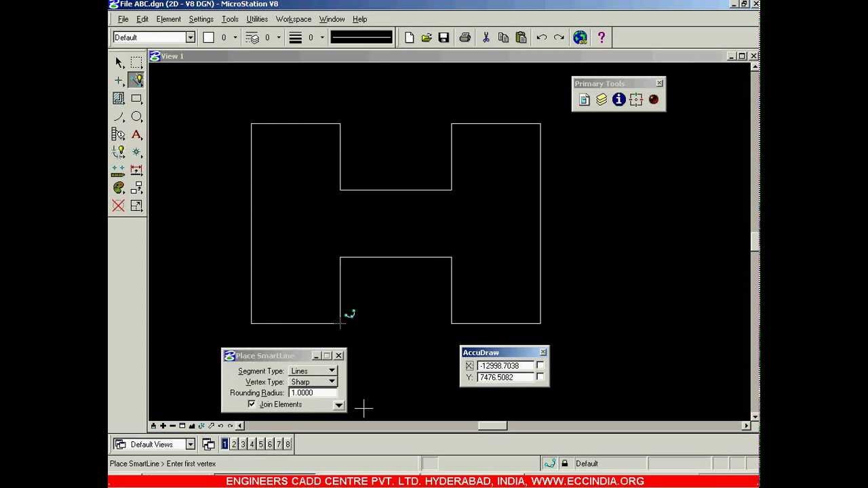This screenshot has height=488, width=868.
Task: Toggle view 5 on or off
Action: pos(261,445)
